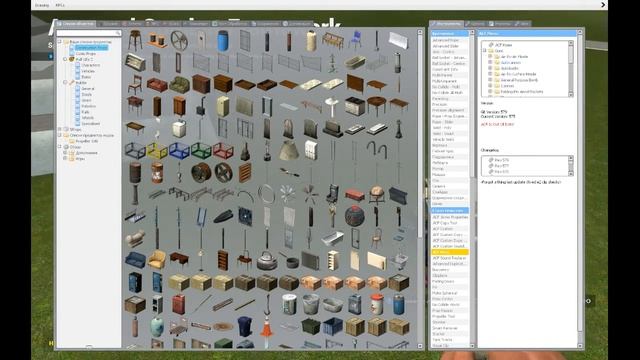The height and width of the screenshot is (360, 640).
Task: Select General under Builder
Action: (x=88, y=89)
